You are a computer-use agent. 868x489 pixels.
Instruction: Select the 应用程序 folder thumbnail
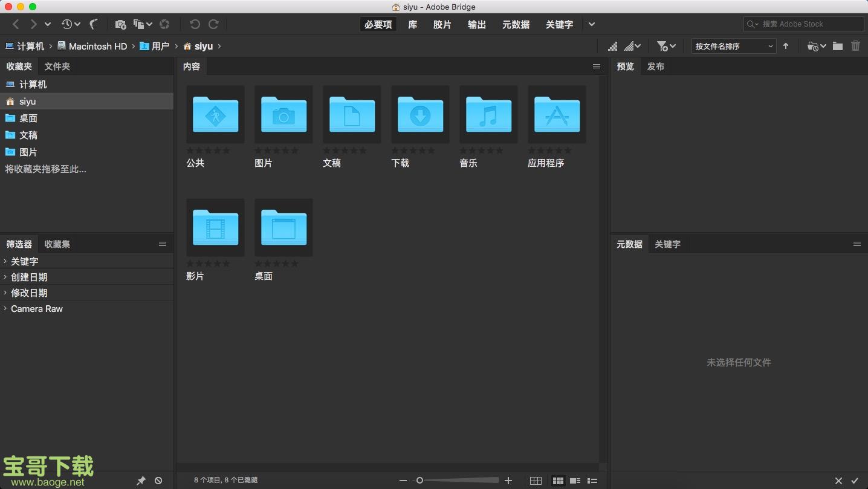coord(557,114)
